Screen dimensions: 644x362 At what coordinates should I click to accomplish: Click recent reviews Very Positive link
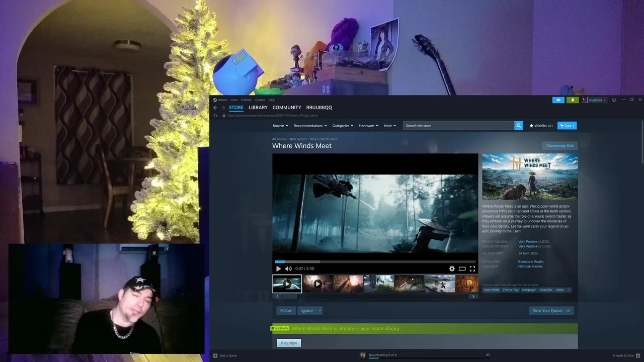coord(528,242)
